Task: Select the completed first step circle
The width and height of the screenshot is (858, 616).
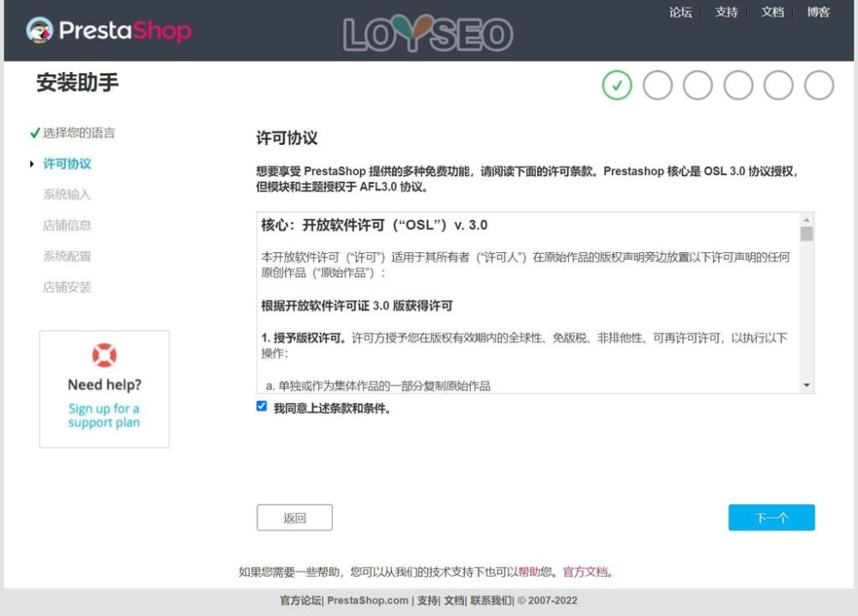Action: tap(617, 85)
